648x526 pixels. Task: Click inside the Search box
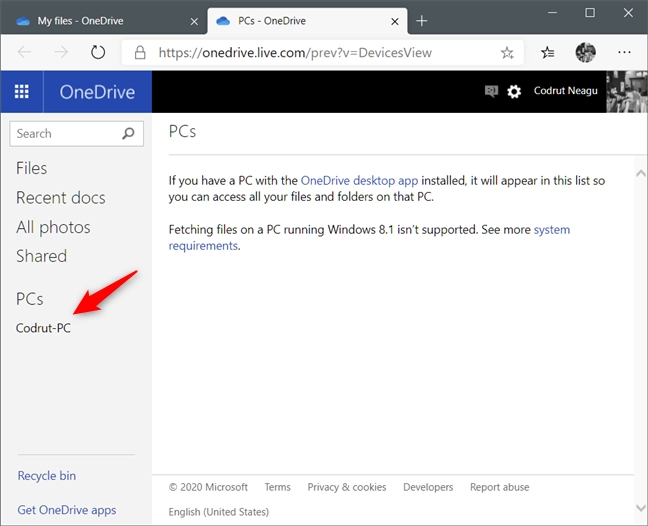(x=76, y=133)
